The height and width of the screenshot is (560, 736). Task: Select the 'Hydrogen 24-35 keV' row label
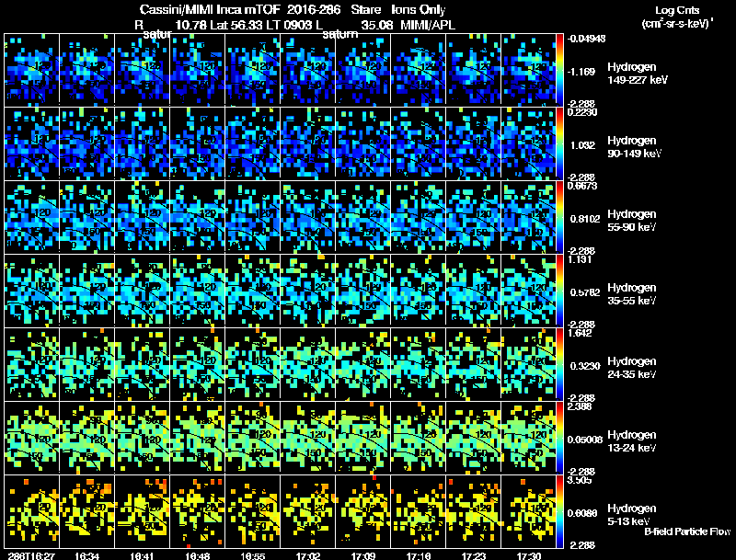click(632, 368)
